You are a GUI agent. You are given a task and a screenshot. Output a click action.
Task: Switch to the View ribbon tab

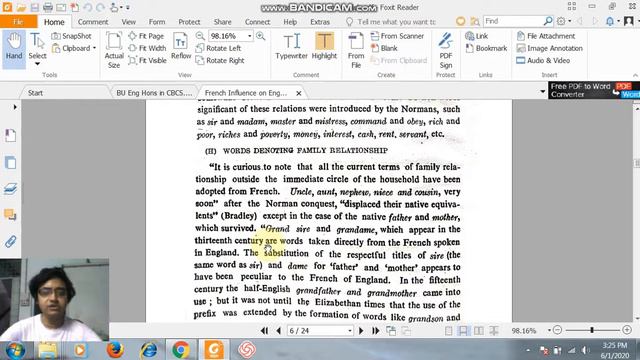coord(128,22)
